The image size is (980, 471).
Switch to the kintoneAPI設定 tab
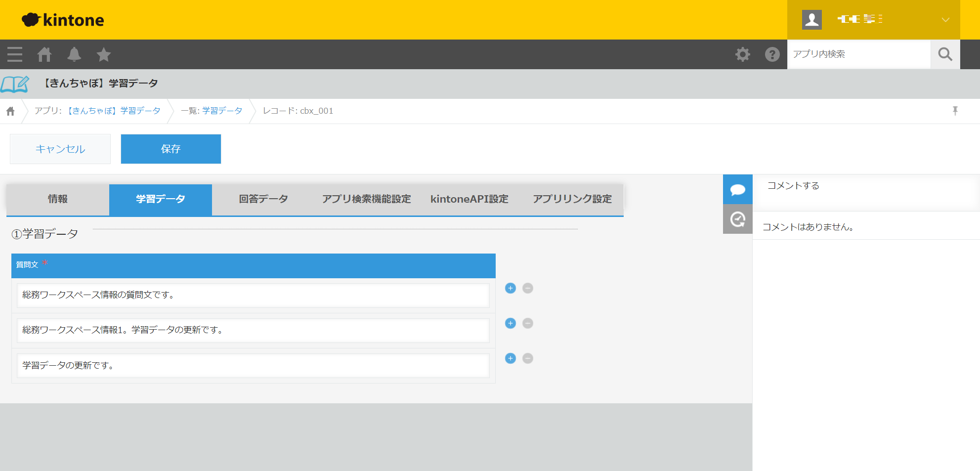tap(469, 199)
